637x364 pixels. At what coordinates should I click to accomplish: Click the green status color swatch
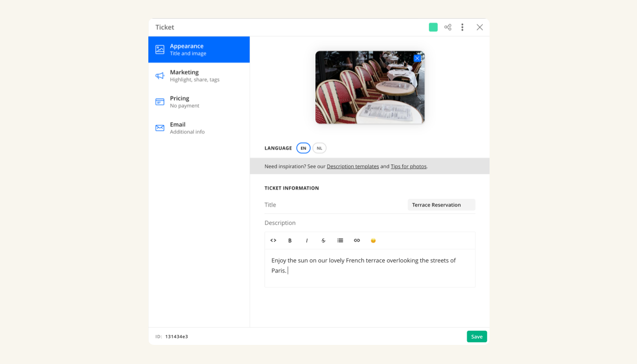click(433, 27)
